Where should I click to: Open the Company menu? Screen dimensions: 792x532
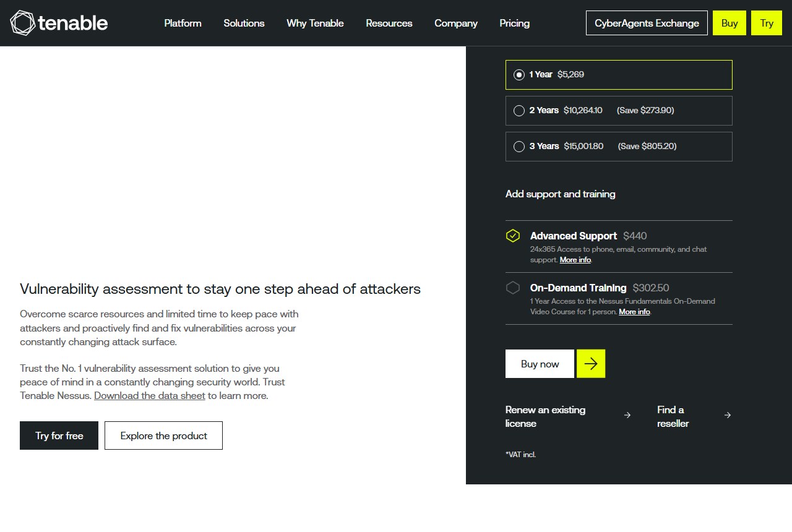point(456,23)
